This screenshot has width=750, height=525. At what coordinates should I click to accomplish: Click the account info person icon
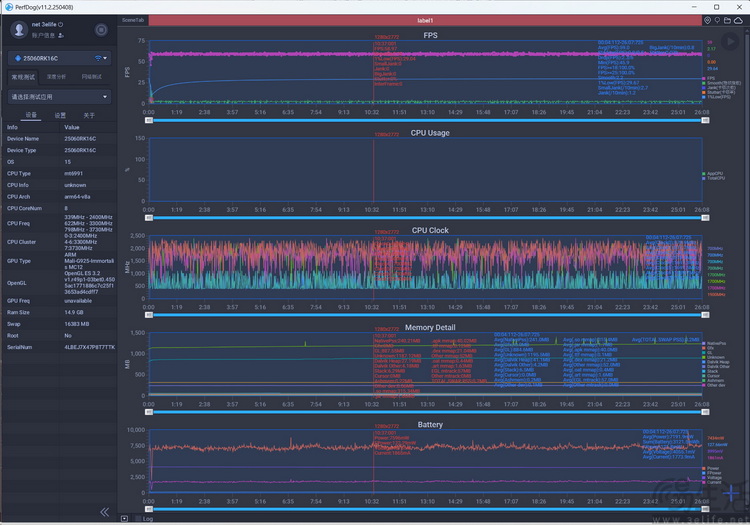[x=61, y=35]
